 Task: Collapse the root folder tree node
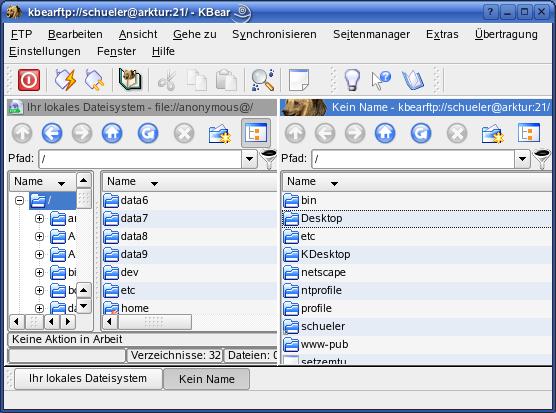click(x=20, y=201)
